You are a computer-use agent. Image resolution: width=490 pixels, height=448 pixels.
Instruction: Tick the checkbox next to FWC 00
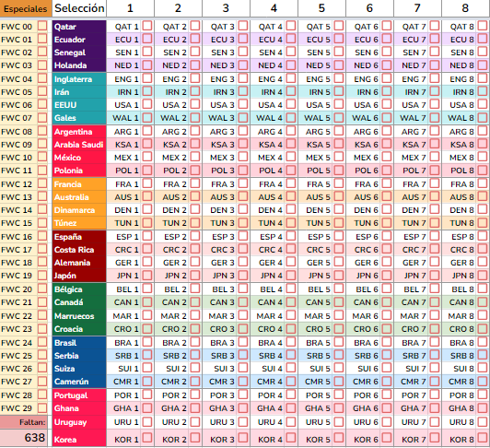pyautogui.click(x=42, y=26)
